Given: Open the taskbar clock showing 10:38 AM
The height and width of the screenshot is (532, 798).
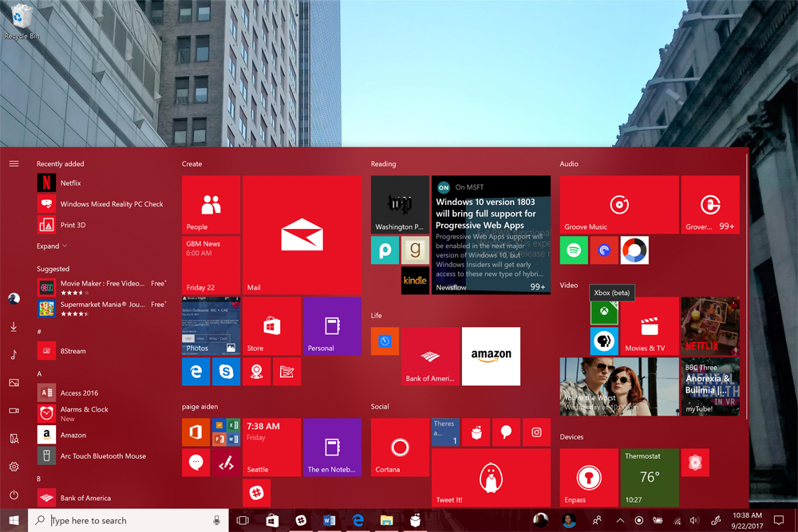Looking at the screenshot, I should [747, 520].
